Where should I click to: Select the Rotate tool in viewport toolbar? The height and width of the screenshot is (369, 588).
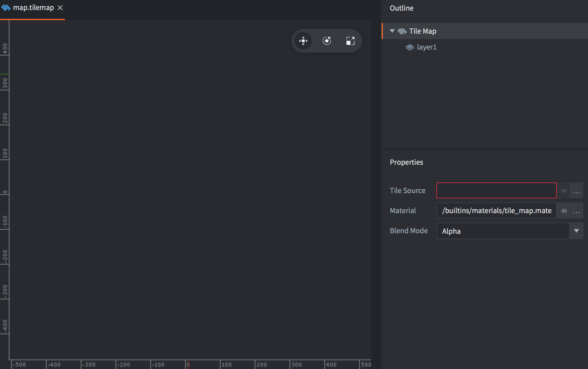[327, 41]
